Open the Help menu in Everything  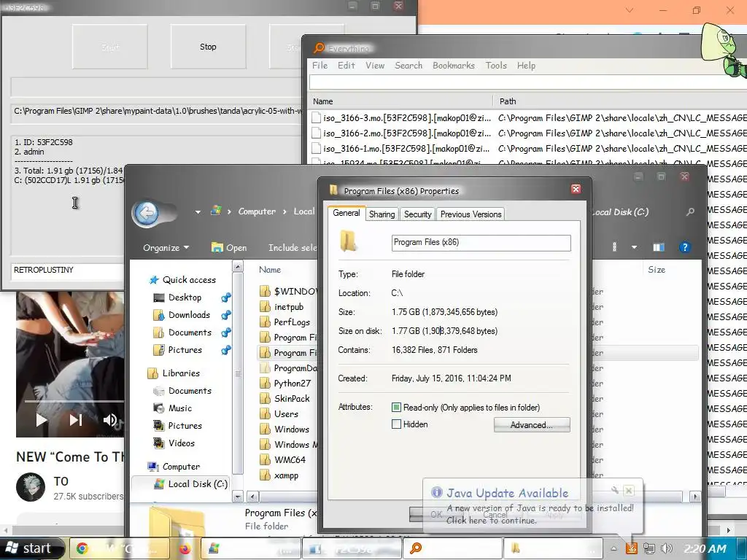click(526, 66)
